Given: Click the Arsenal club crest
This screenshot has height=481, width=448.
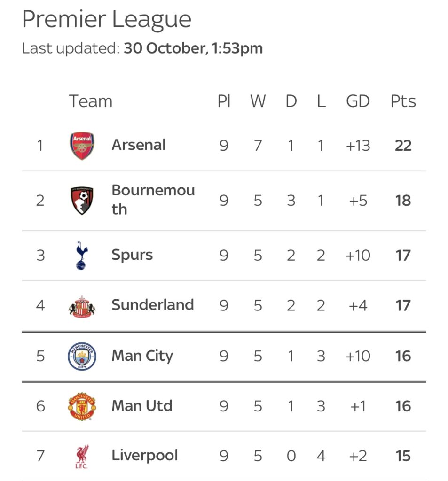Looking at the screenshot, I should [x=82, y=146].
